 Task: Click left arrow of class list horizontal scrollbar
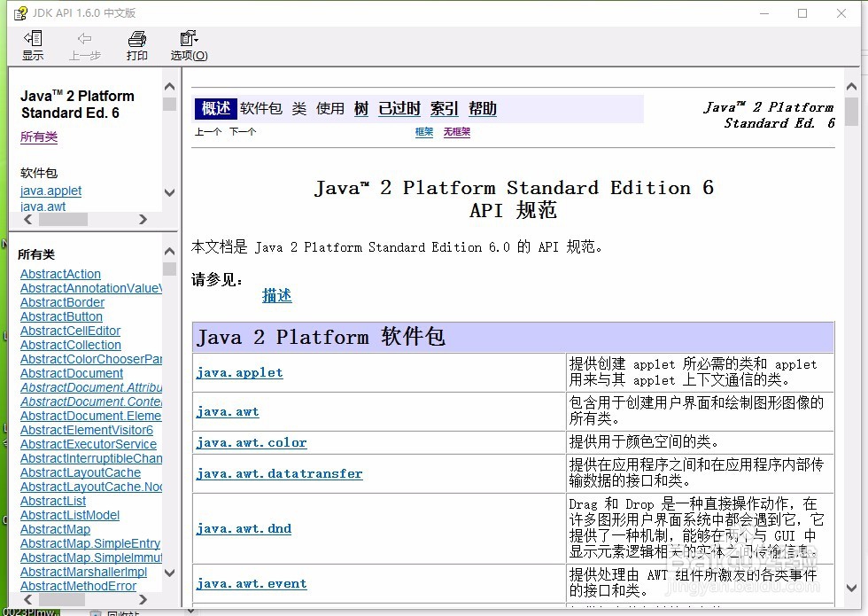(x=28, y=599)
